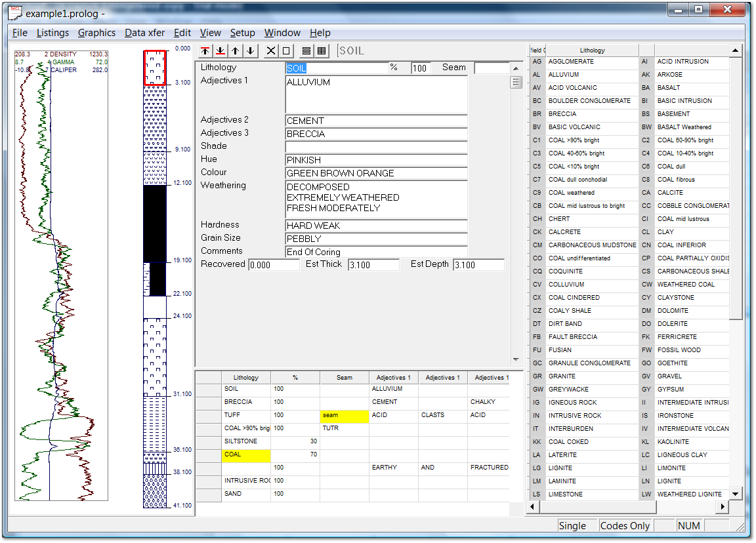Click the Lithology column header in table

[246, 378]
